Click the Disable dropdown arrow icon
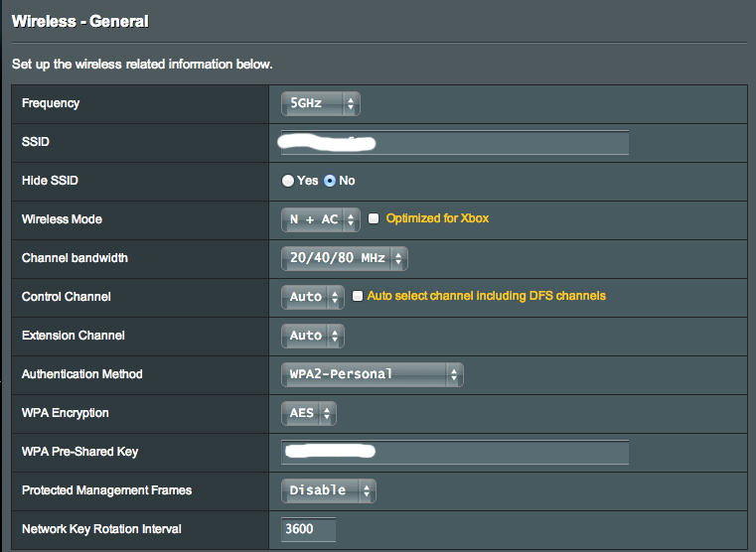 pyautogui.click(x=367, y=490)
